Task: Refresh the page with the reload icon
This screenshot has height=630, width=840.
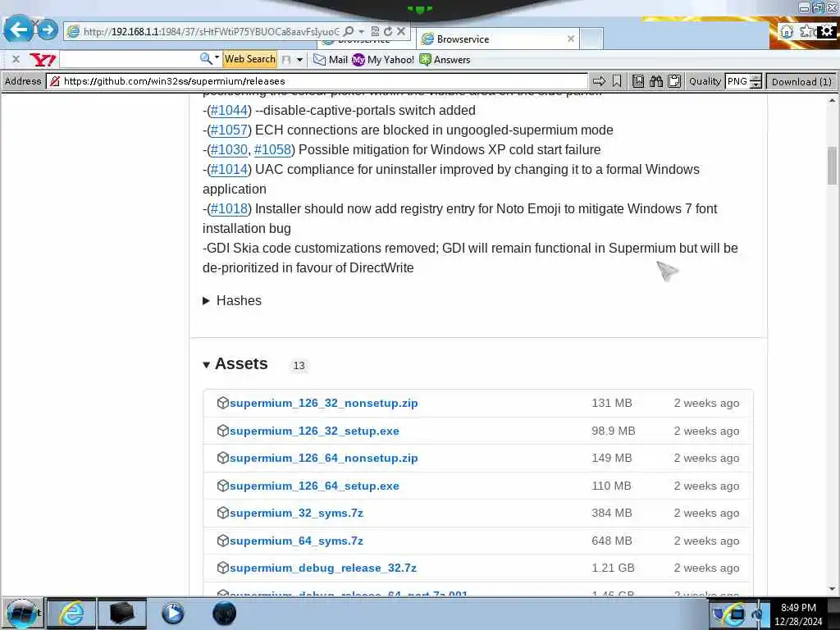Action: (x=388, y=32)
